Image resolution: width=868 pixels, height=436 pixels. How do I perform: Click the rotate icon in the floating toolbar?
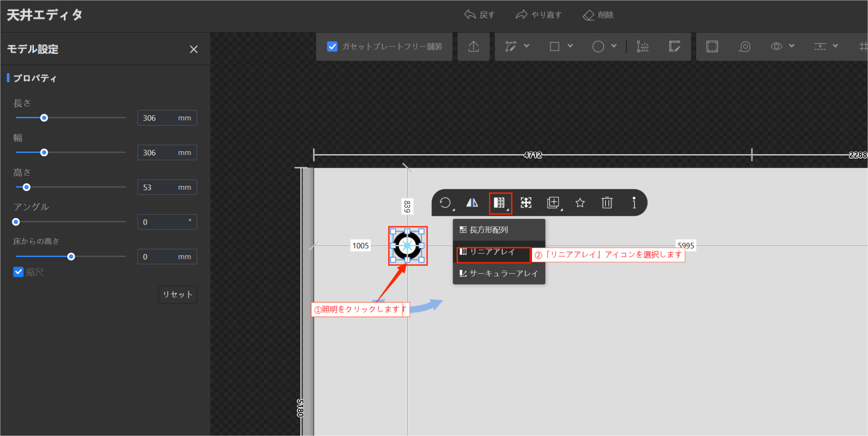(x=445, y=203)
